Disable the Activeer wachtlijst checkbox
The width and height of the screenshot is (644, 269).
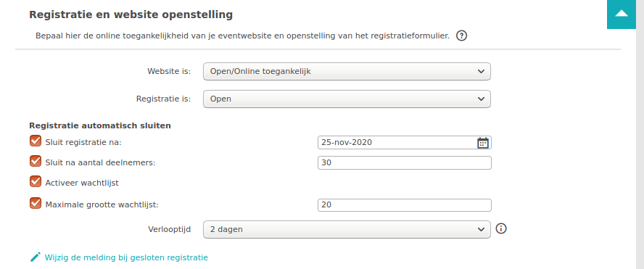click(x=36, y=181)
